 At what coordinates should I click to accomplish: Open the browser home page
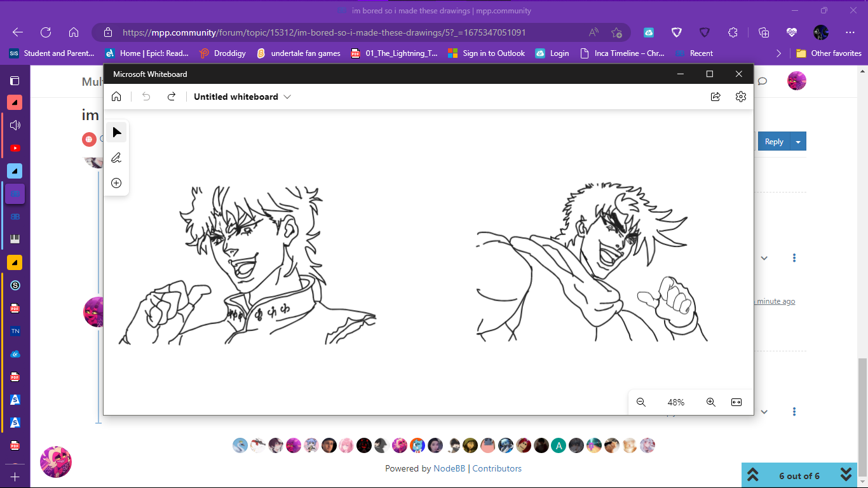pos(74,32)
